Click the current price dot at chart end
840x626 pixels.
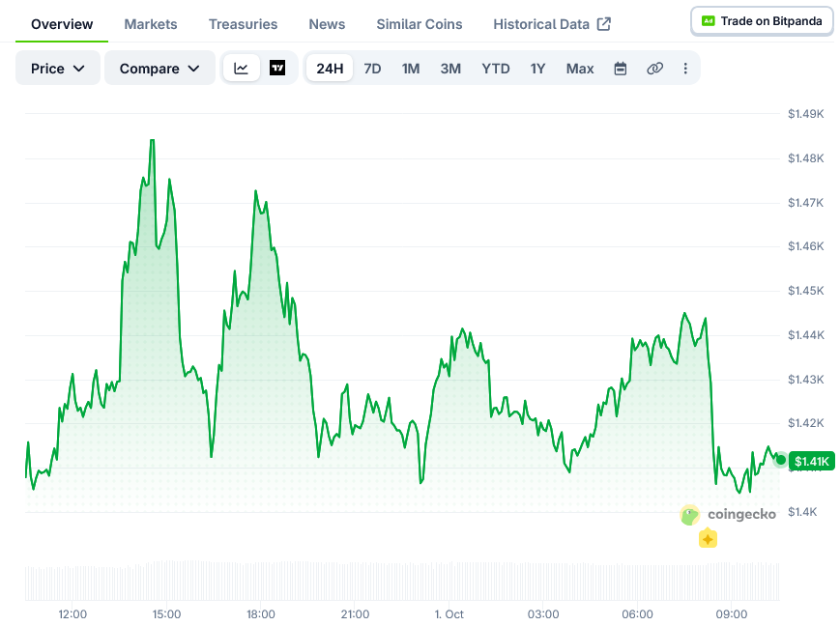pyautogui.click(x=780, y=460)
